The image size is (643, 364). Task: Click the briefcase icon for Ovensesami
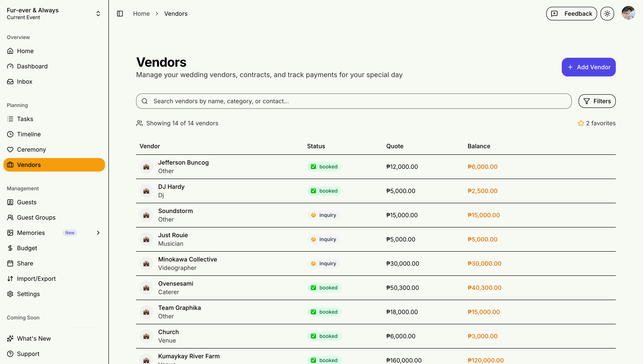[x=146, y=288]
